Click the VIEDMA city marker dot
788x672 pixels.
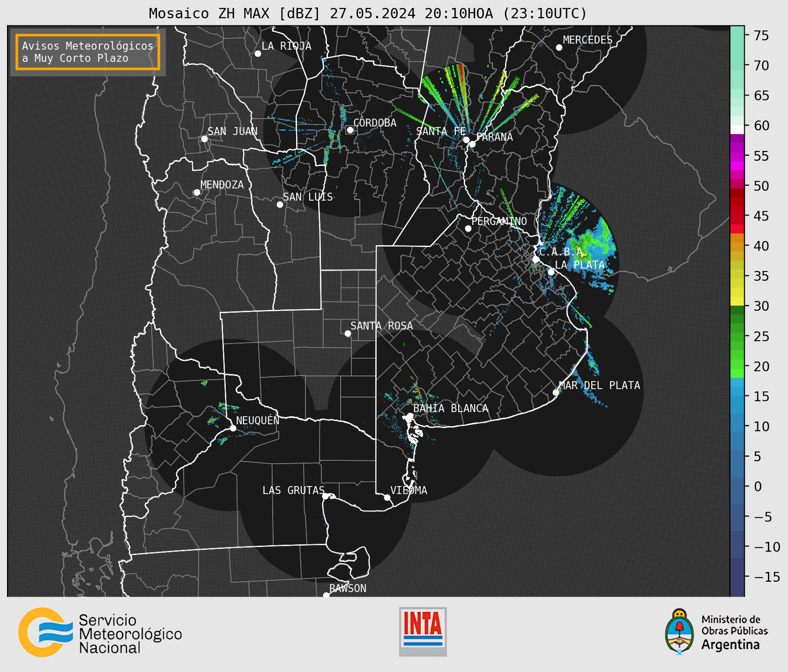point(387,498)
